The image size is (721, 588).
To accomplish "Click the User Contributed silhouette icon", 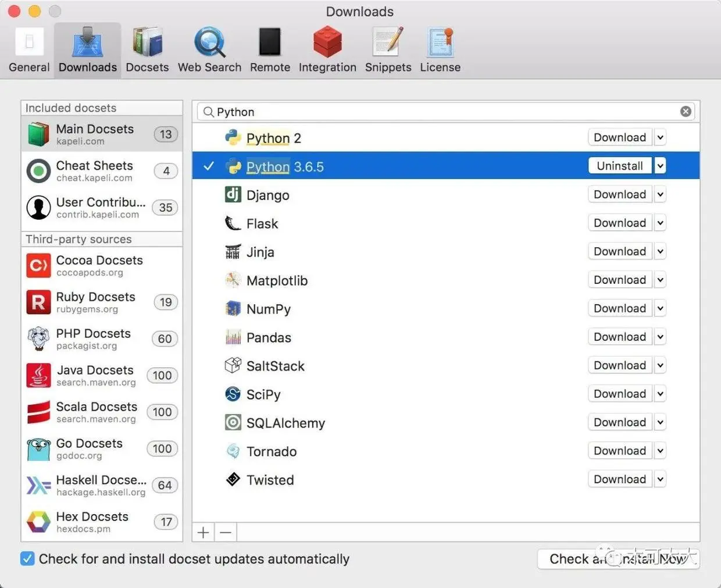I will [x=38, y=208].
